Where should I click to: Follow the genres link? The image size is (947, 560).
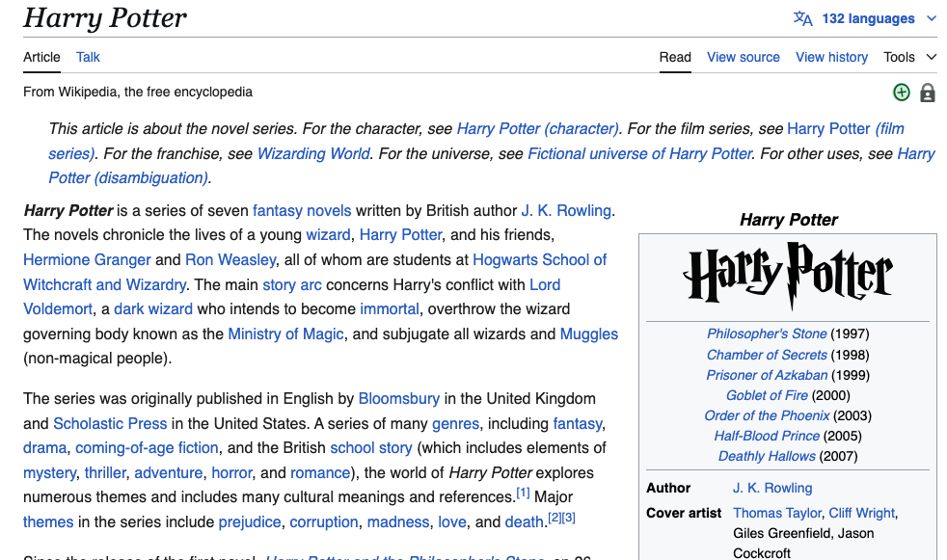[455, 424]
